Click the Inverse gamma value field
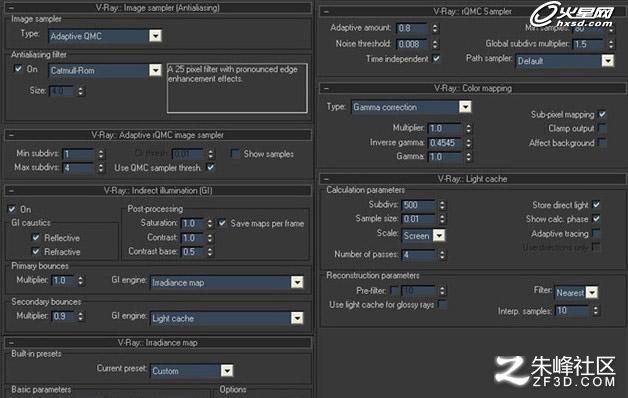The width and height of the screenshot is (628, 398). [445, 143]
